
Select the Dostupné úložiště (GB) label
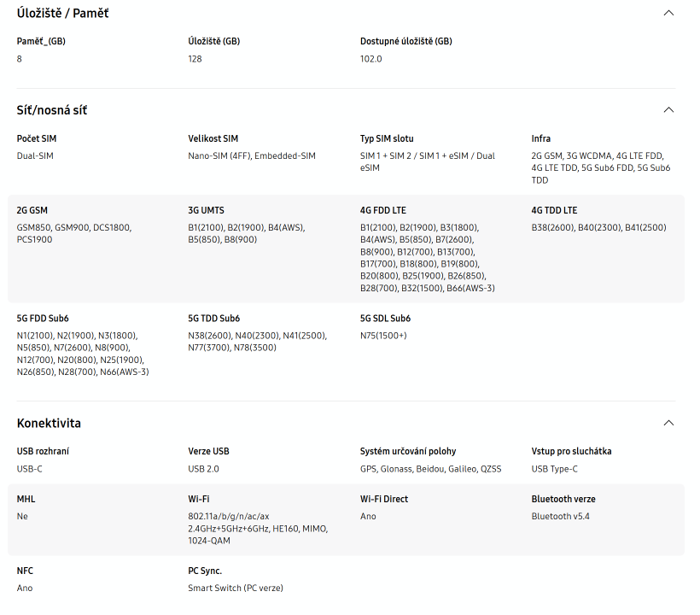(x=405, y=41)
